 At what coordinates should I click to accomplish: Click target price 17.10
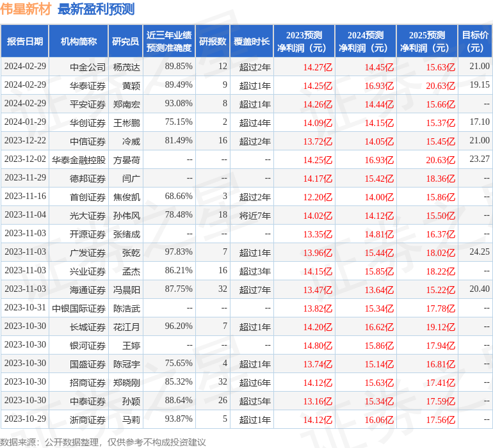480,122
